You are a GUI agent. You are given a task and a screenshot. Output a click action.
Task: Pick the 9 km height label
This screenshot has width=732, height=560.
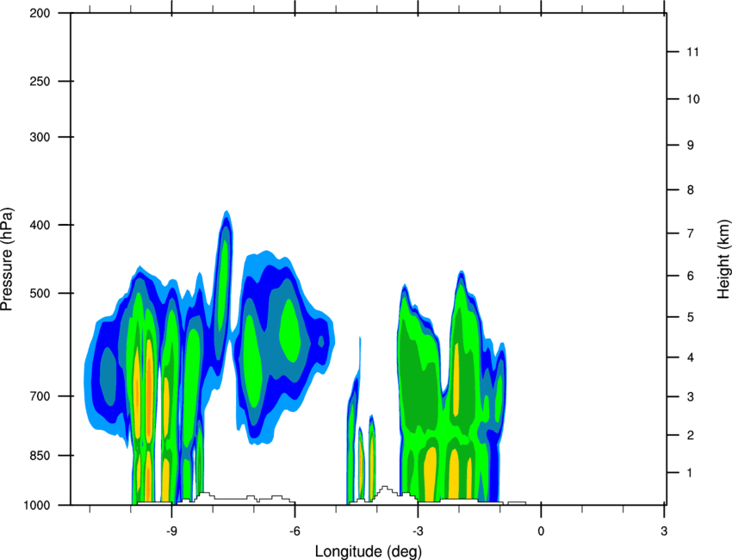pyautogui.click(x=691, y=146)
